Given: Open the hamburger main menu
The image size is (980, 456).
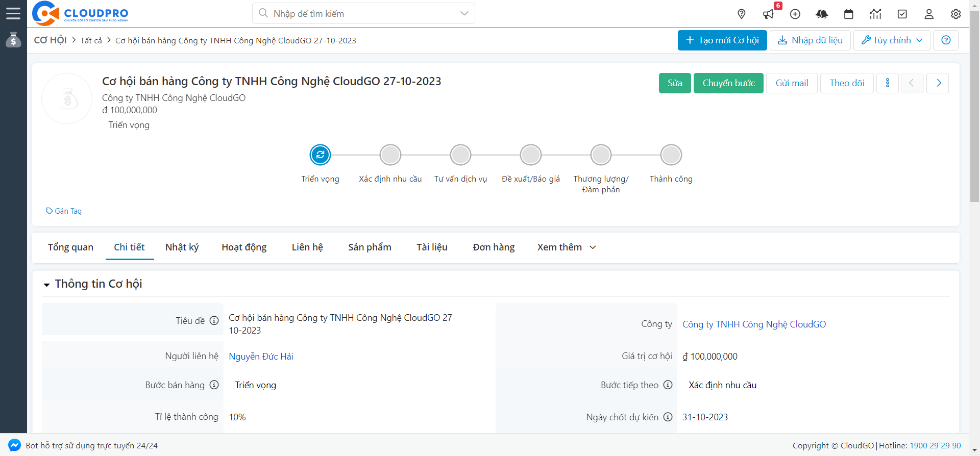Looking at the screenshot, I should pos(13,13).
